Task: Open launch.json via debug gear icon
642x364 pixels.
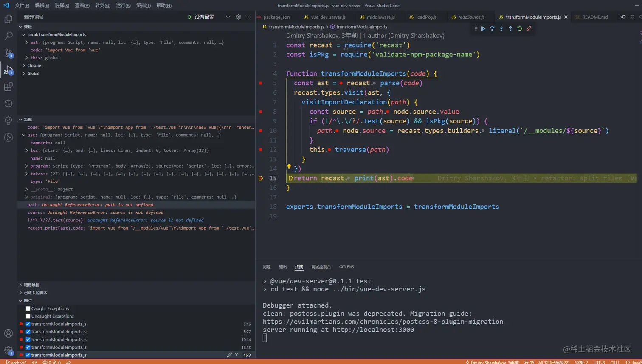Action: 238,17
